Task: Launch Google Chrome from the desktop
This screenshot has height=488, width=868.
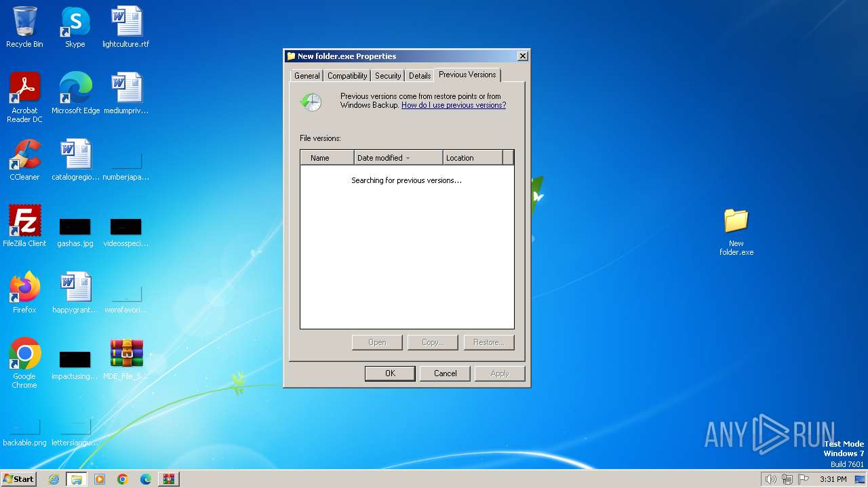Action: click(24, 363)
